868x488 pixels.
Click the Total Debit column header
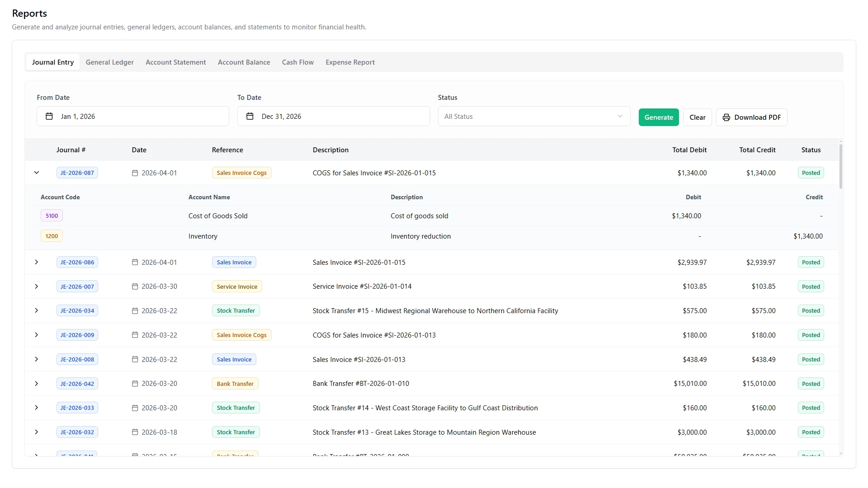click(689, 150)
